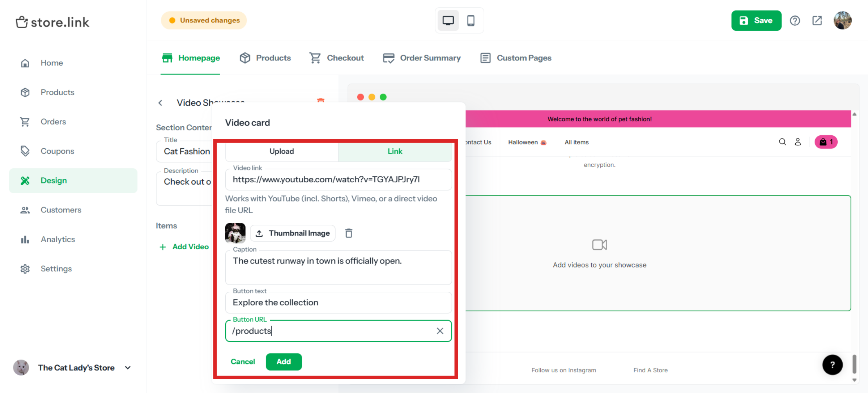Click the account icon in store preview
Screen dimensions: 868x393
click(797, 142)
